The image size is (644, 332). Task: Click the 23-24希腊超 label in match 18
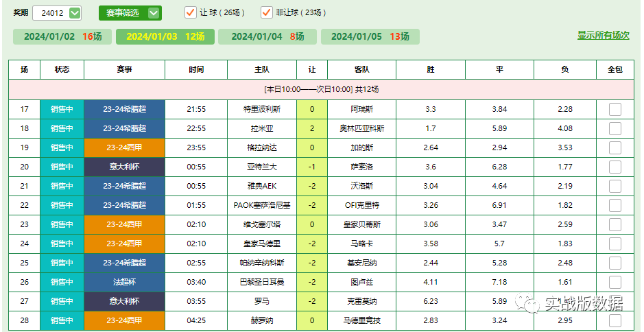point(124,128)
